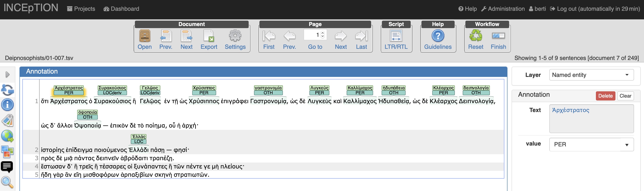Viewport: 644px width, 191px height.
Task: Open Projects in top navigation
Action: pos(81,9)
